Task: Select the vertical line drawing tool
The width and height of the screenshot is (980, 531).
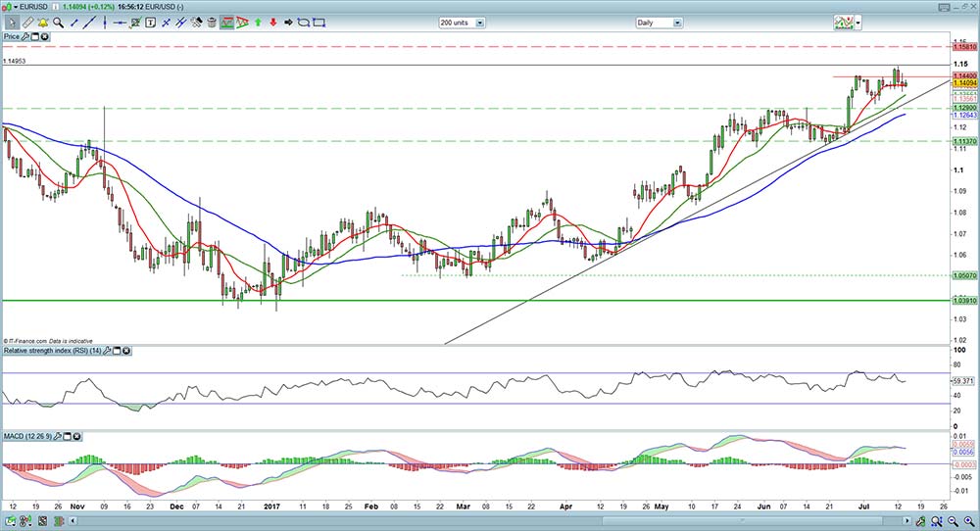Action: point(105,23)
